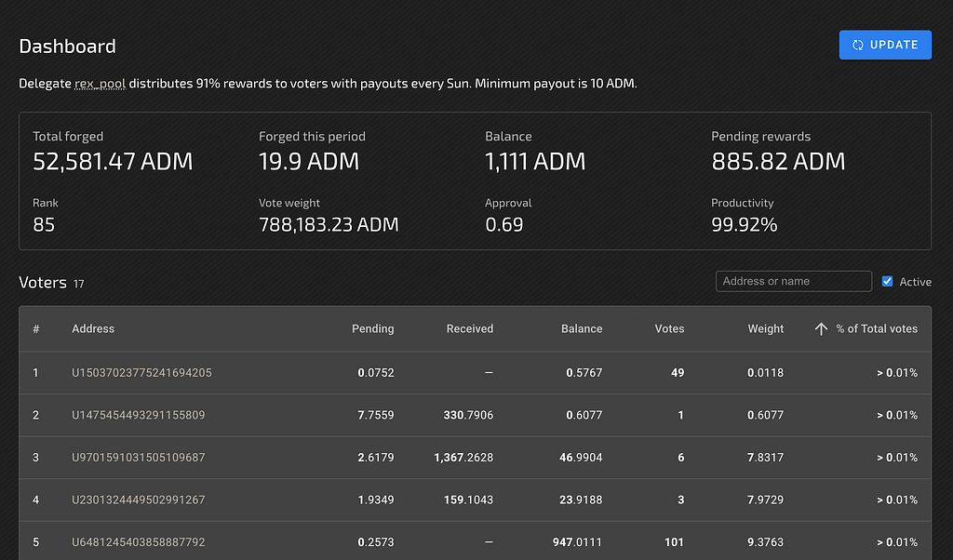The image size is (953, 560).
Task: Select the Rank value 85
Action: tap(44, 225)
